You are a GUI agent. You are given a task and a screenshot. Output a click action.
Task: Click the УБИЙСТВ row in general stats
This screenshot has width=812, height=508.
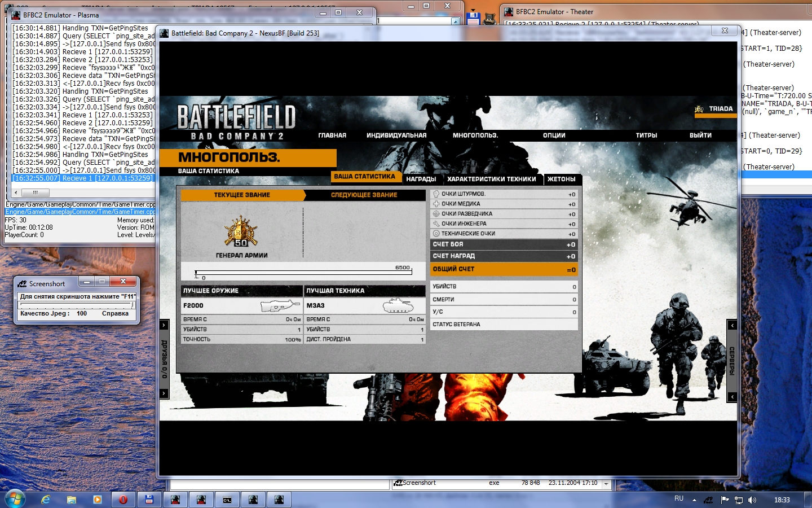pos(504,287)
